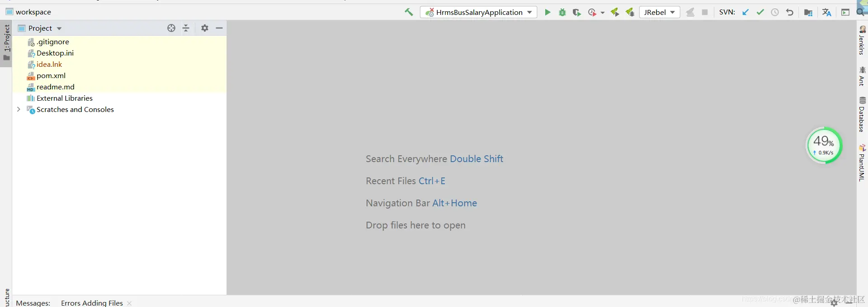Screen dimensions: 868x307
Task: Switch to Errors Adding Files tab
Action: click(92, 303)
